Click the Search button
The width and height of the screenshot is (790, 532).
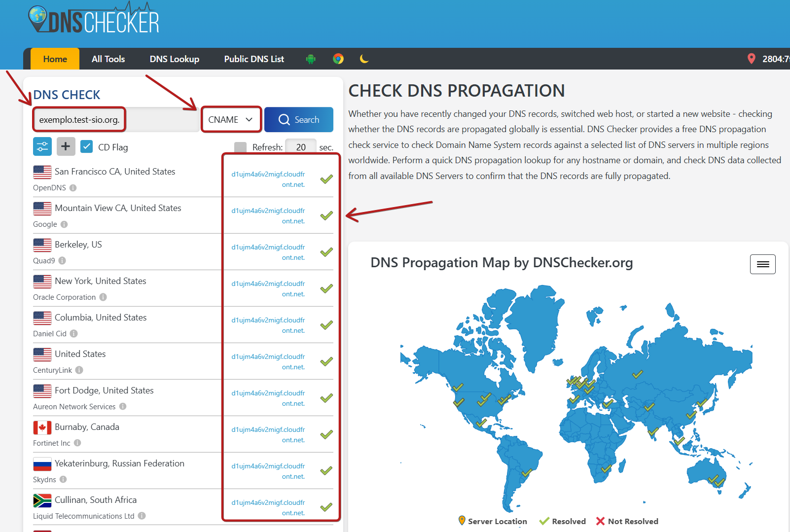point(299,120)
